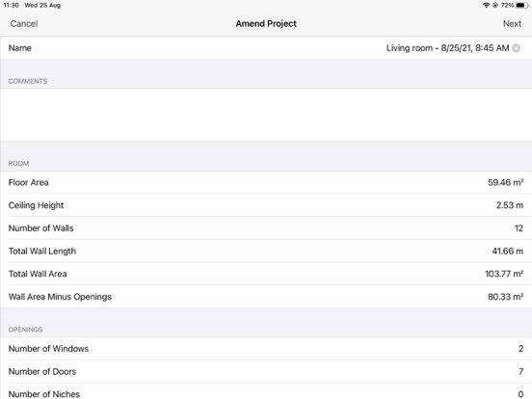Image resolution: width=532 pixels, height=399 pixels.
Task: Select the Number of Walls row
Action: [x=266, y=228]
